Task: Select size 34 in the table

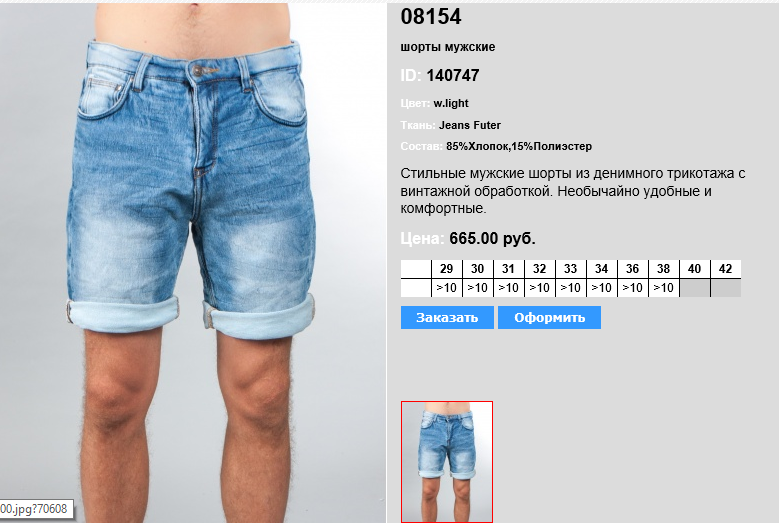Action: [602, 269]
